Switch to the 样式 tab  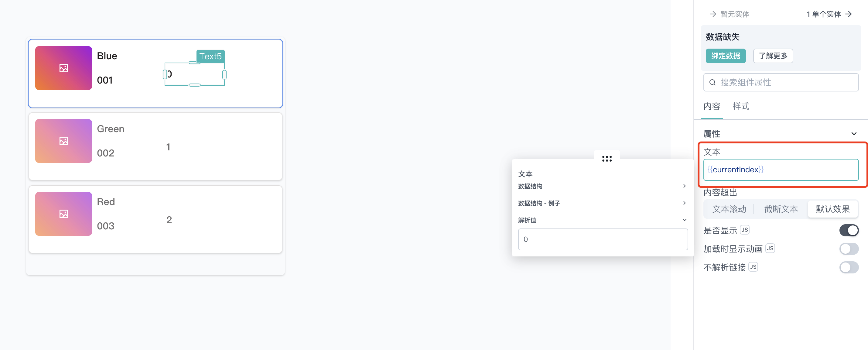(x=741, y=107)
